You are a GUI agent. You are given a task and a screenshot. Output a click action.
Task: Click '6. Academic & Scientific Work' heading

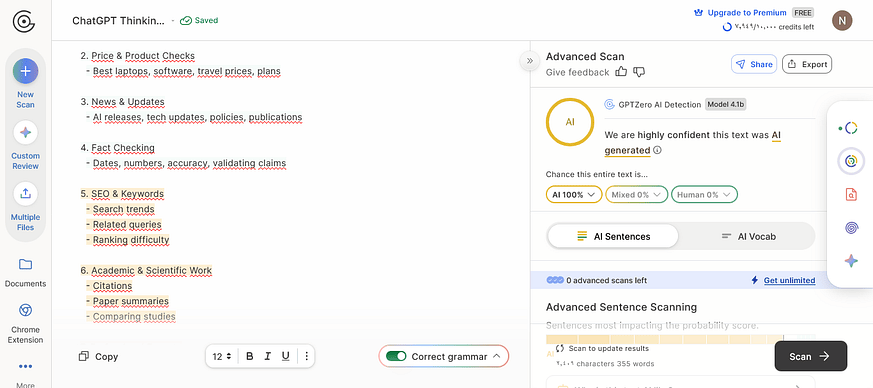click(x=146, y=271)
